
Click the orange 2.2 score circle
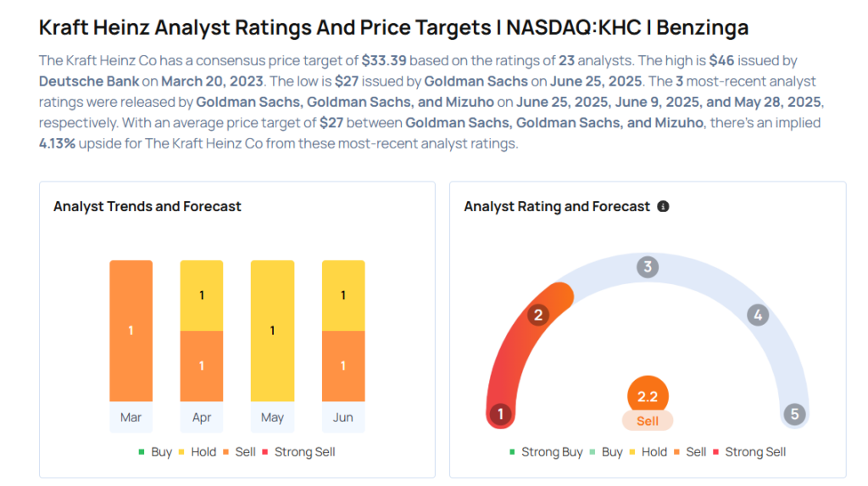tap(647, 396)
